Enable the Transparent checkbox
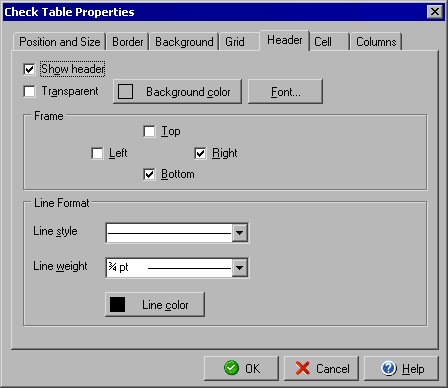The height and width of the screenshot is (388, 448). pyautogui.click(x=29, y=91)
